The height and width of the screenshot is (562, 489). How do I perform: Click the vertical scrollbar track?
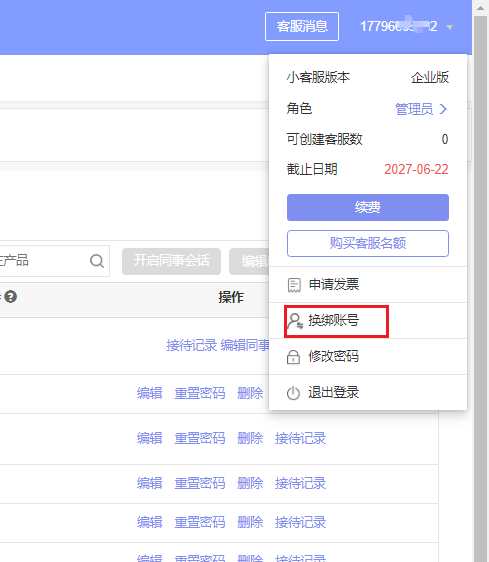(481, 287)
